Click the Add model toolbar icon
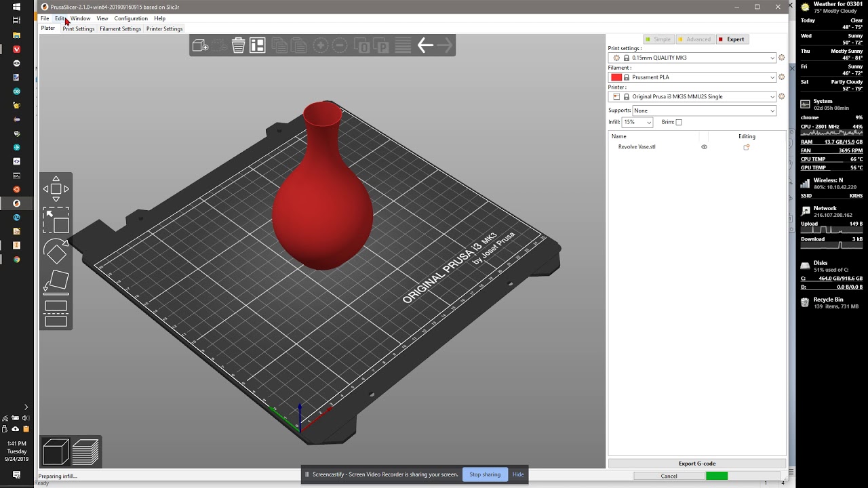 200,45
